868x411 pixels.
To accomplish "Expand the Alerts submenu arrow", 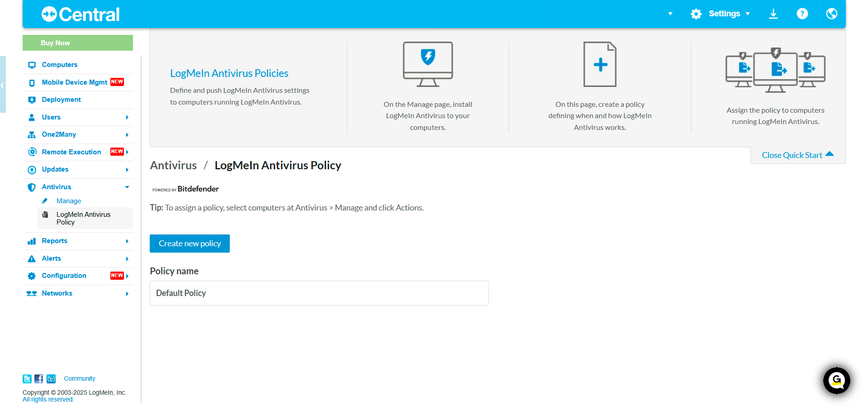I will coord(127,259).
